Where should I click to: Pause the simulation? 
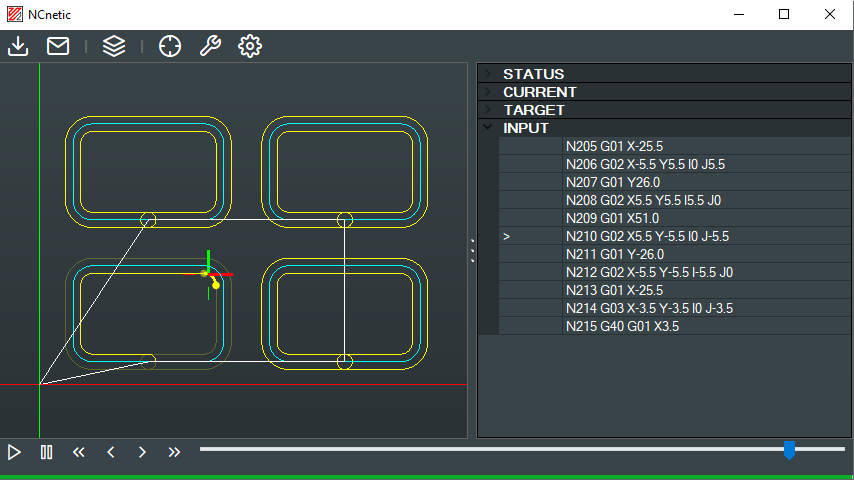(46, 452)
